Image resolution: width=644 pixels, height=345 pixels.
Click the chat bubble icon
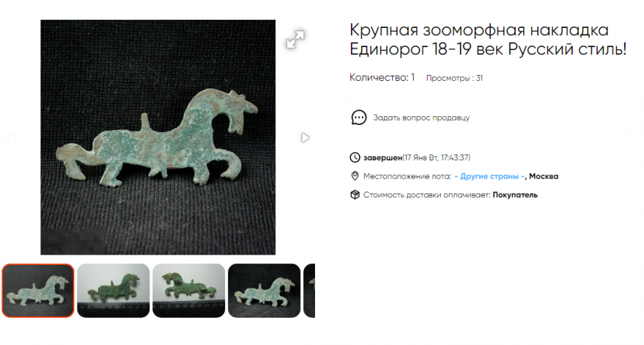pyautogui.click(x=358, y=118)
